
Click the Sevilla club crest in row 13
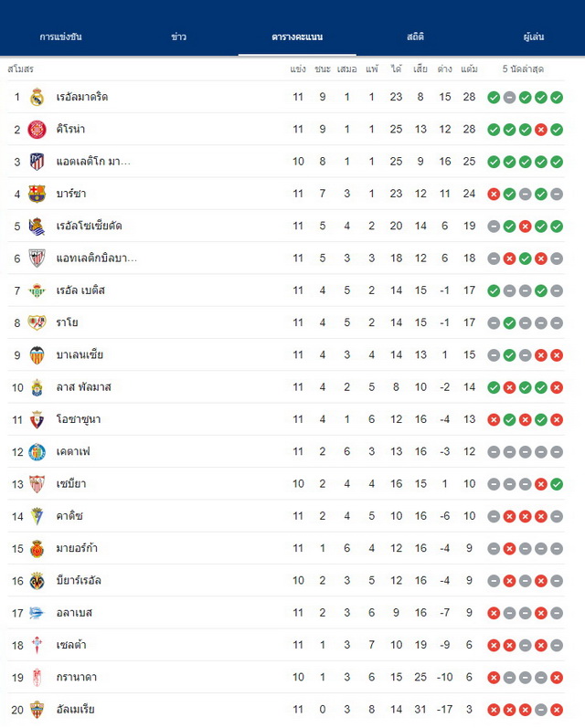coord(37,484)
